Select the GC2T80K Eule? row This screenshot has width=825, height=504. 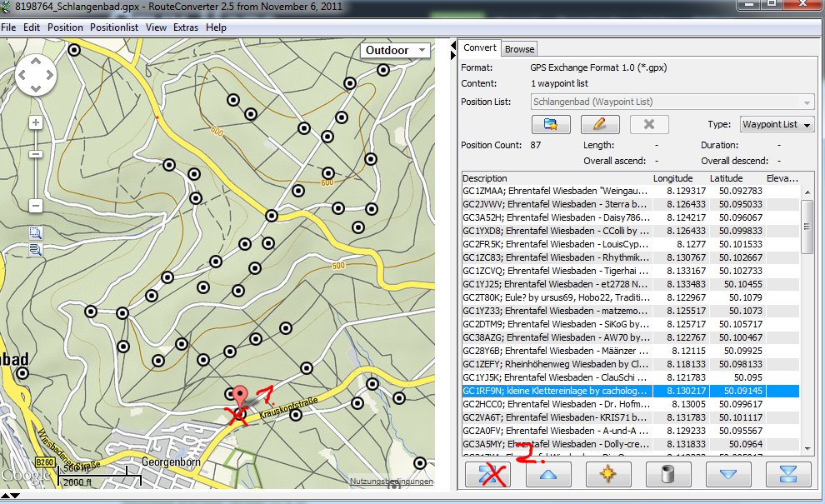click(631, 297)
